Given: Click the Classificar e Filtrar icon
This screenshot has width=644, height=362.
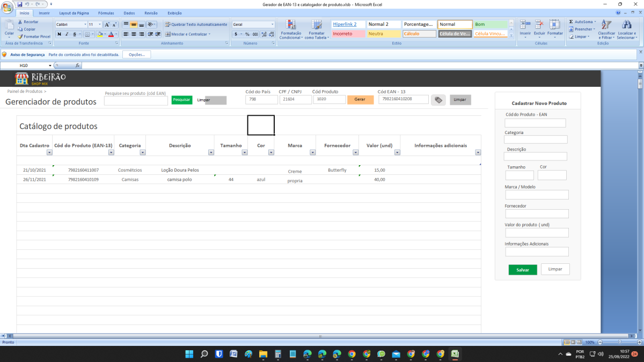Looking at the screenshot, I should tap(606, 25).
